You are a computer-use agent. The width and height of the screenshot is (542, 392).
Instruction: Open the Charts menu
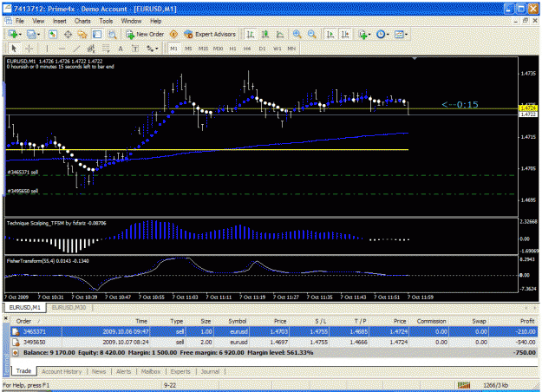point(82,21)
